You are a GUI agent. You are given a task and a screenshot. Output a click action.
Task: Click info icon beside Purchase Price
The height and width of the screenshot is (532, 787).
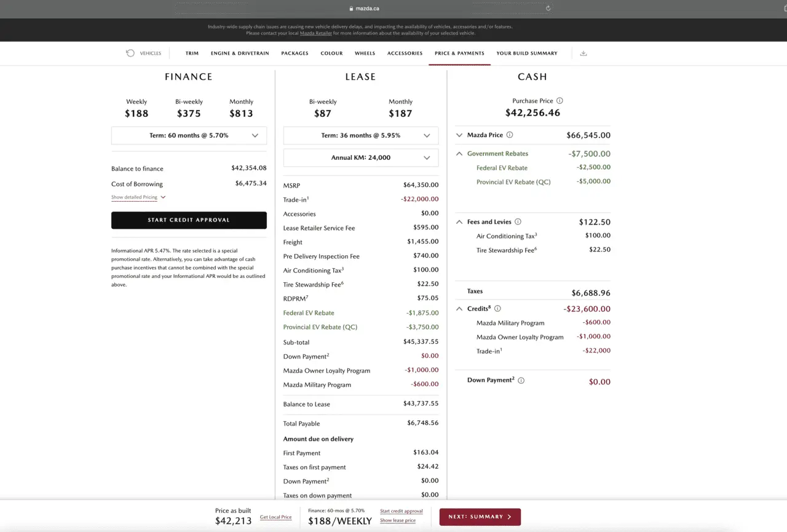point(560,101)
